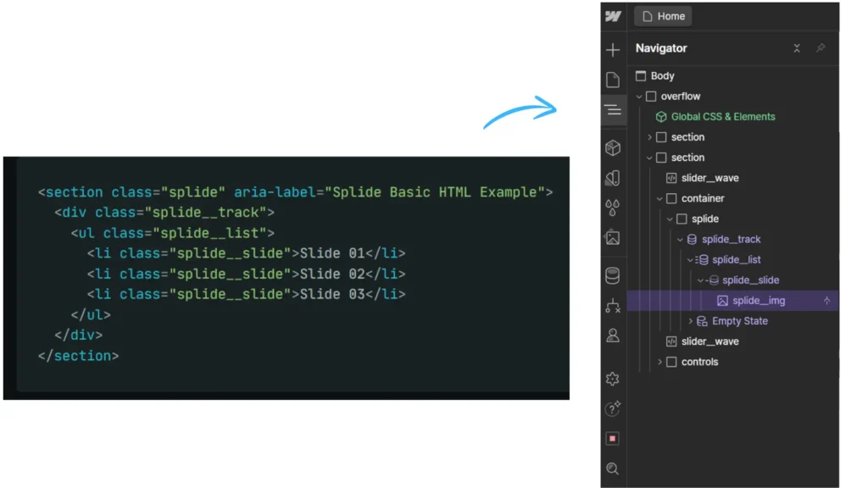Collapse the expanded section chevron

click(x=650, y=158)
